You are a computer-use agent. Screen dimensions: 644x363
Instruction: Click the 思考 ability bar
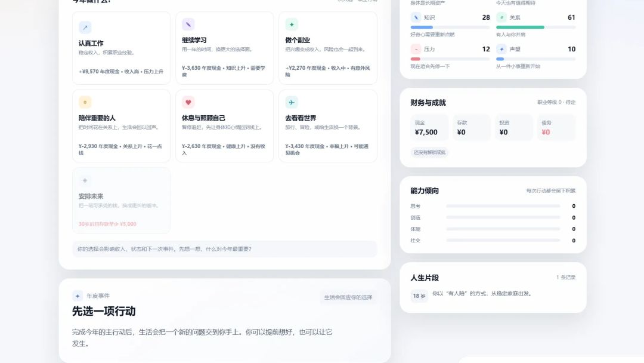(x=503, y=206)
